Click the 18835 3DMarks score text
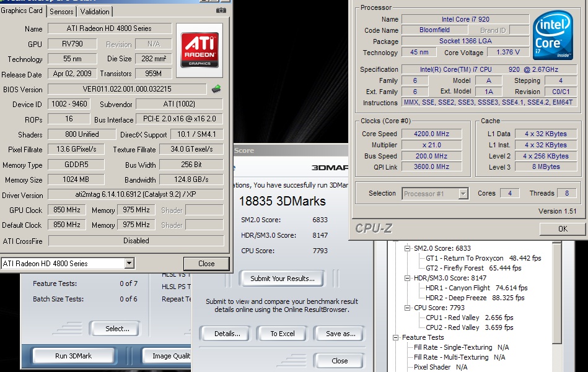This screenshot has width=588, height=372. coord(283,201)
